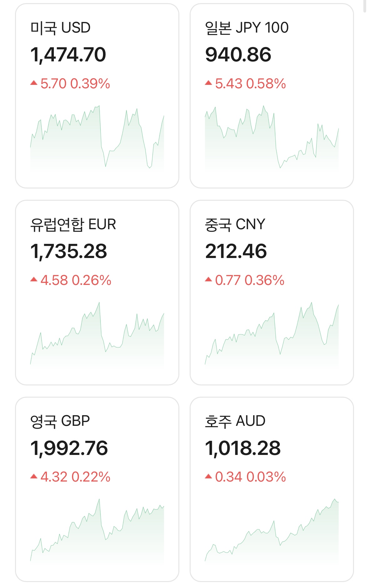Open the 호주 AUD currency title

pyautogui.click(x=235, y=421)
